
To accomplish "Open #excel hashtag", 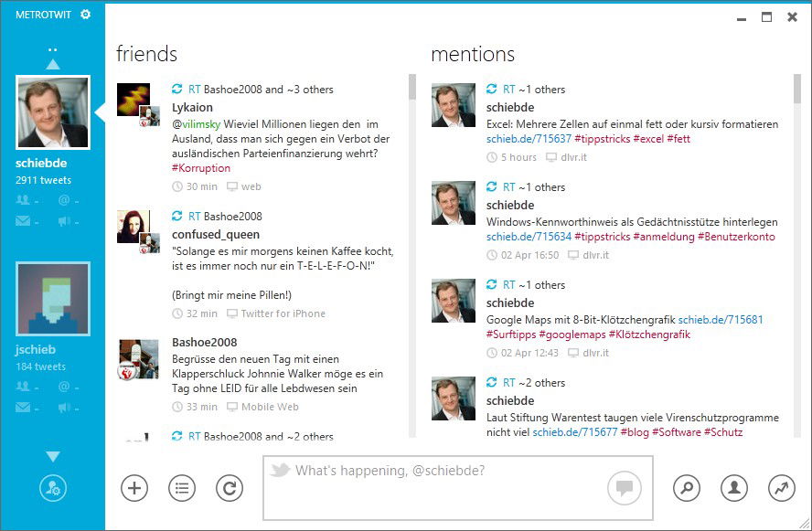I will pos(648,139).
